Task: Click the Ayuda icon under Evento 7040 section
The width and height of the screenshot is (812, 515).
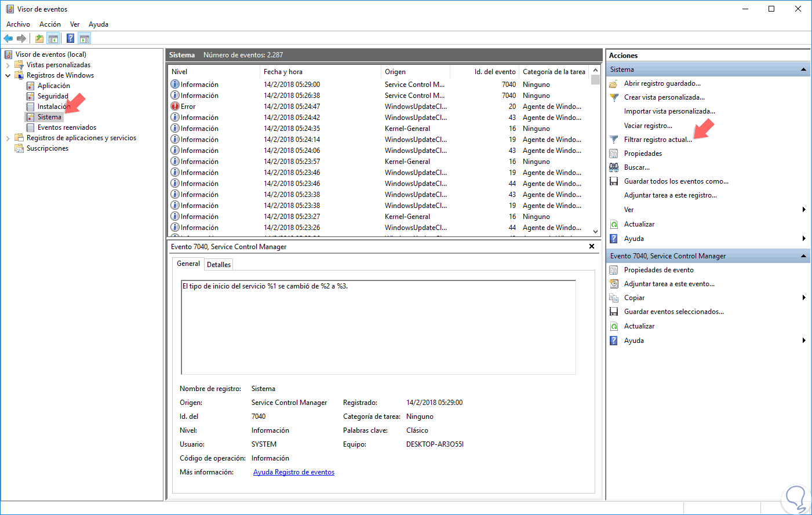Action: point(614,341)
